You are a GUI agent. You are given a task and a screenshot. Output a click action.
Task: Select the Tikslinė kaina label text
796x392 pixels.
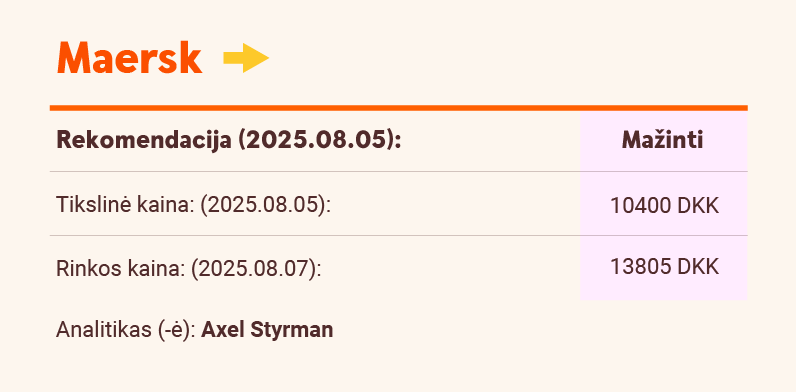(x=125, y=205)
